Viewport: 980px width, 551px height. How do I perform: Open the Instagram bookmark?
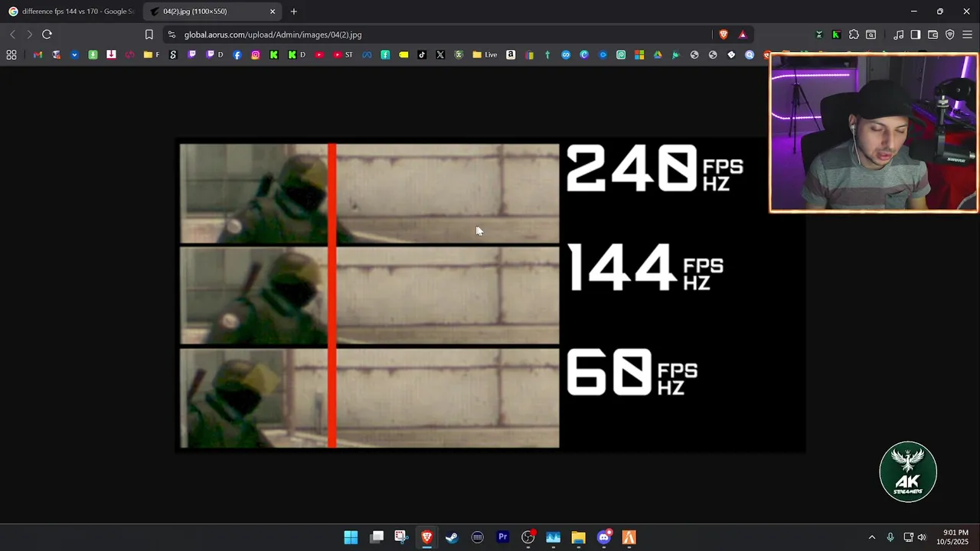[x=256, y=55]
